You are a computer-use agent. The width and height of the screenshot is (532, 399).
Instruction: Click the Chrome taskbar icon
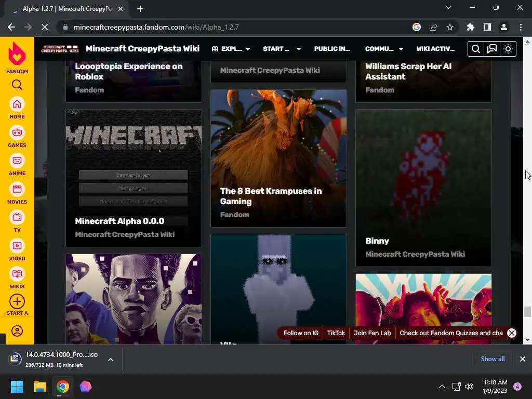click(x=63, y=387)
